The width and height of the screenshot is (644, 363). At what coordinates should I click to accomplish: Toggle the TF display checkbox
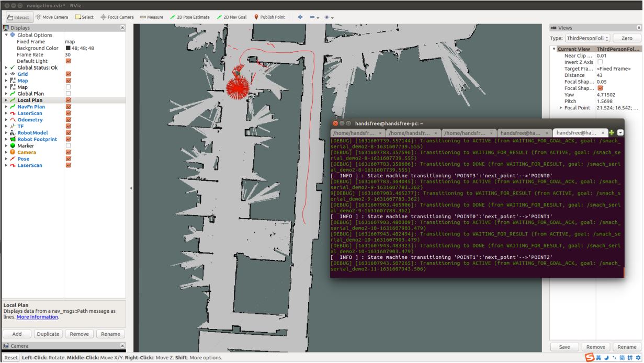68,126
